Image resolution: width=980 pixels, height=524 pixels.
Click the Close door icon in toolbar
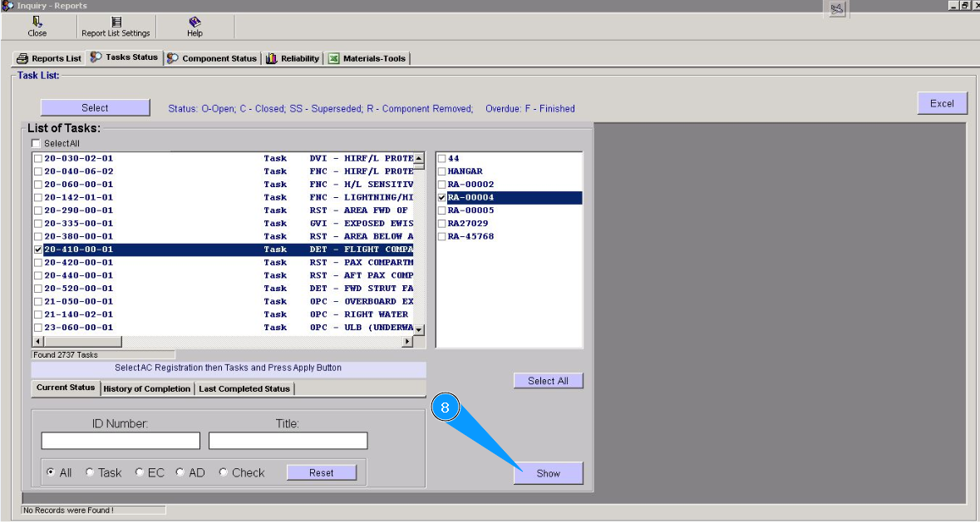37,22
